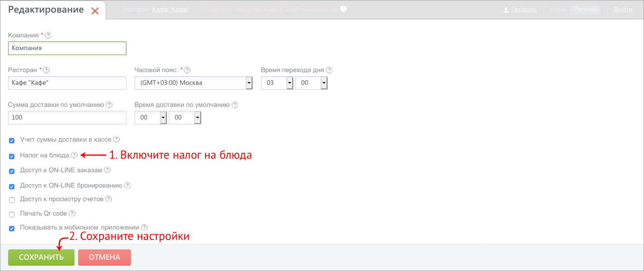Open help icon for Учет суммы доставки в кассе
This screenshot has height=271, width=644.
coord(117,139)
